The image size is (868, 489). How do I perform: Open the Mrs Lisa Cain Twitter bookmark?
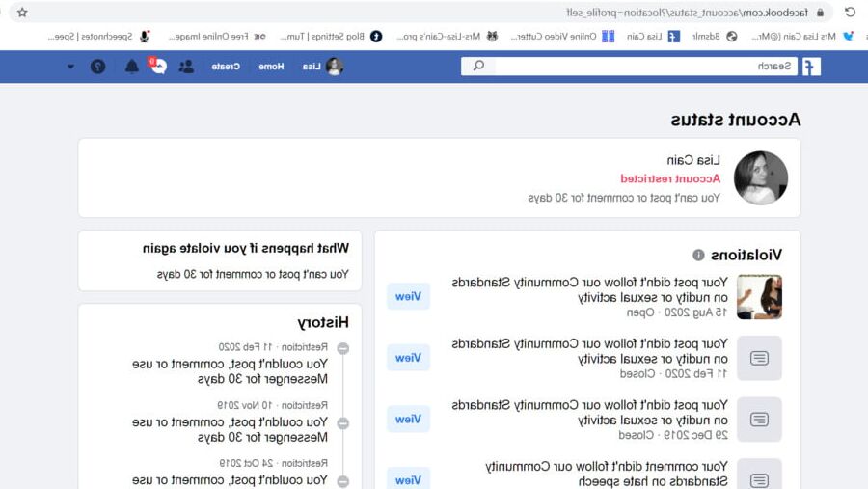tap(802, 37)
